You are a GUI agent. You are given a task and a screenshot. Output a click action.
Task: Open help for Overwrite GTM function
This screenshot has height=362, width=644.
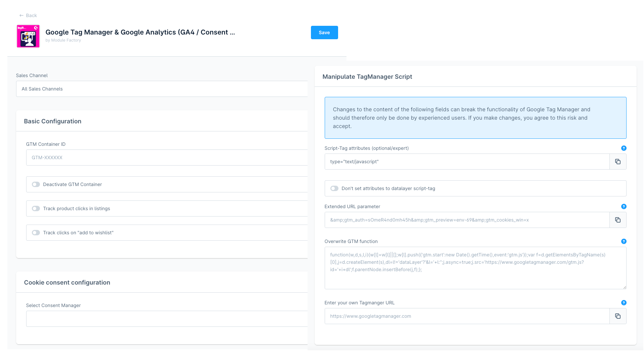coord(624,241)
